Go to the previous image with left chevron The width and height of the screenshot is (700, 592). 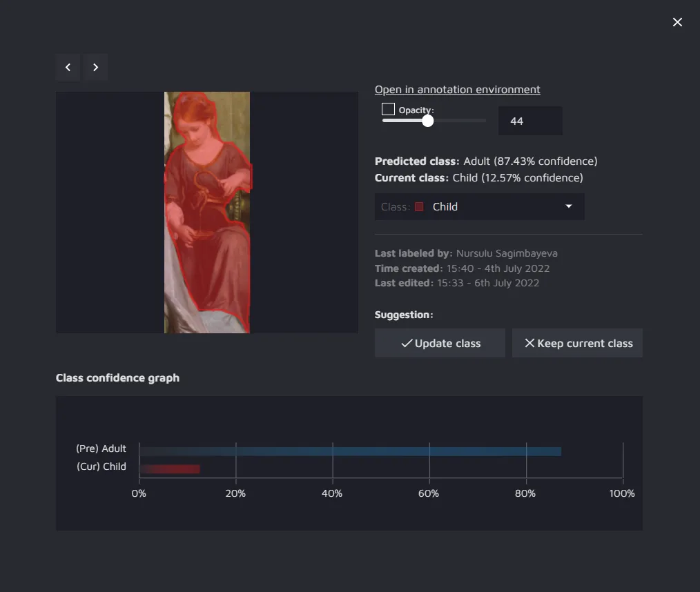68,68
